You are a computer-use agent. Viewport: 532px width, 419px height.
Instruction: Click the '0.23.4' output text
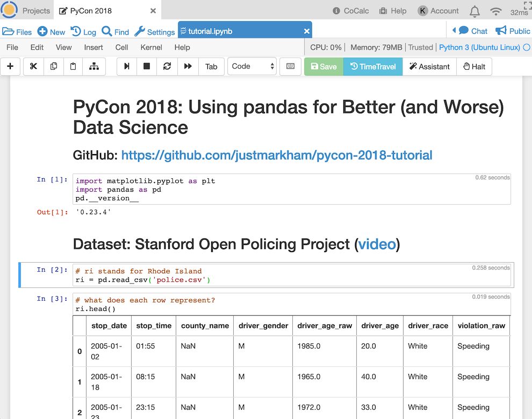[94, 212]
